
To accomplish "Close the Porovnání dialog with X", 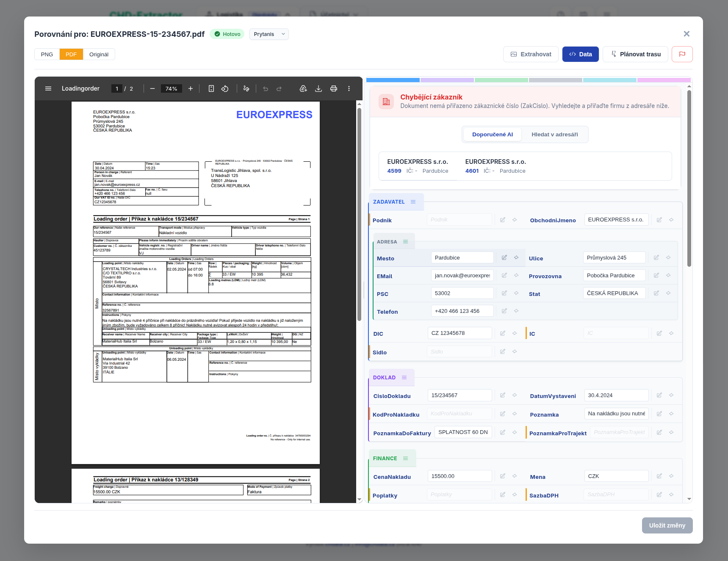I will click(686, 34).
